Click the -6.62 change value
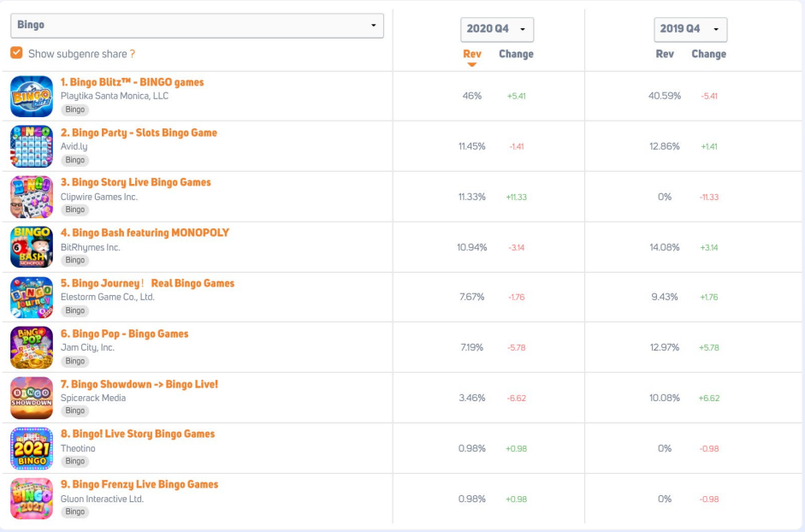805x532 pixels. point(517,399)
